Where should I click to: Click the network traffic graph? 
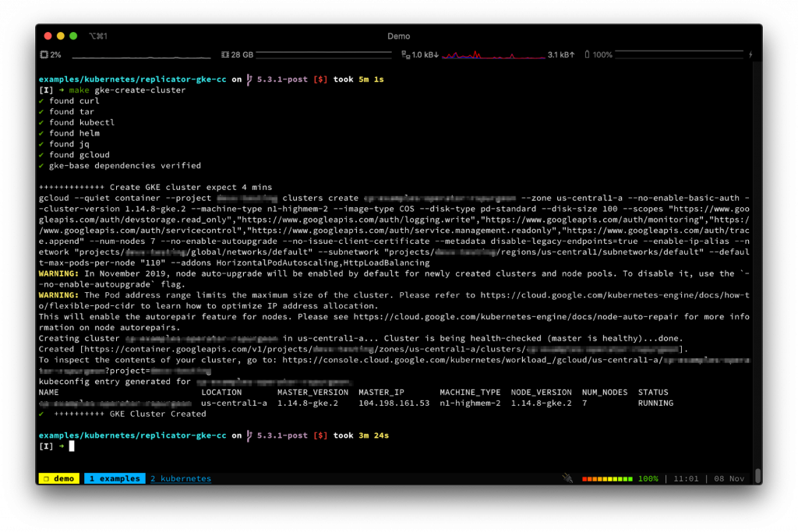click(x=493, y=55)
